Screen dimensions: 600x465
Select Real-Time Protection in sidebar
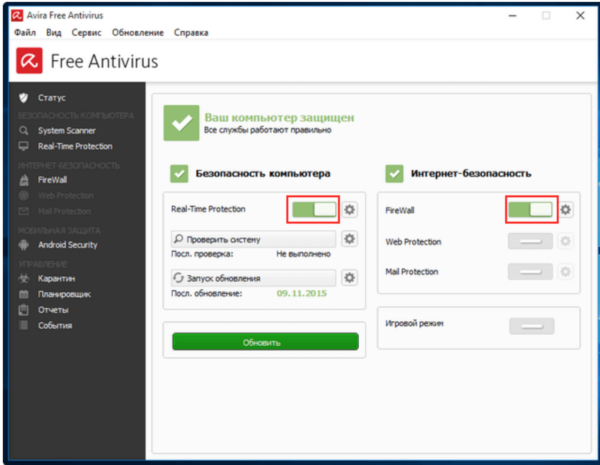pos(75,146)
